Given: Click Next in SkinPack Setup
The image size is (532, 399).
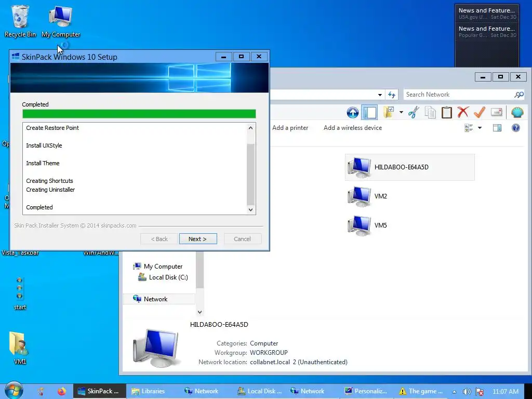Looking at the screenshot, I should (x=198, y=239).
